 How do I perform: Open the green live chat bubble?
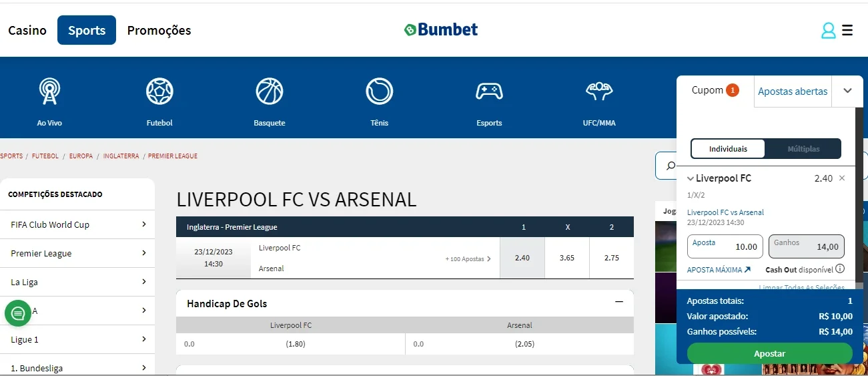pos(18,313)
